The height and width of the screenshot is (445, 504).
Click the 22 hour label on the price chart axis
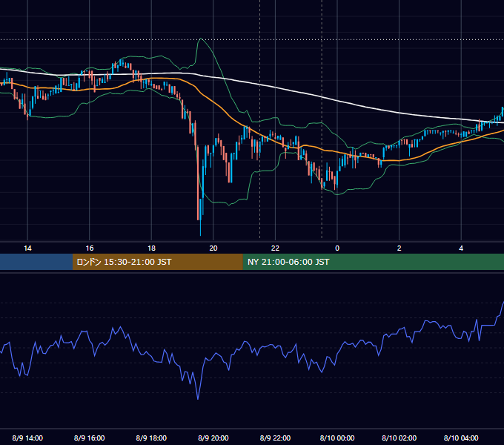click(275, 248)
